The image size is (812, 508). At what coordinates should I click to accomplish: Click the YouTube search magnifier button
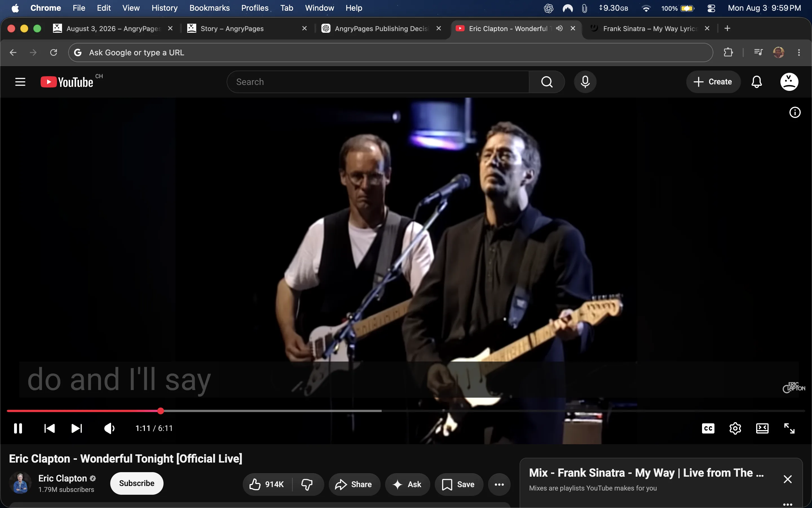547,82
